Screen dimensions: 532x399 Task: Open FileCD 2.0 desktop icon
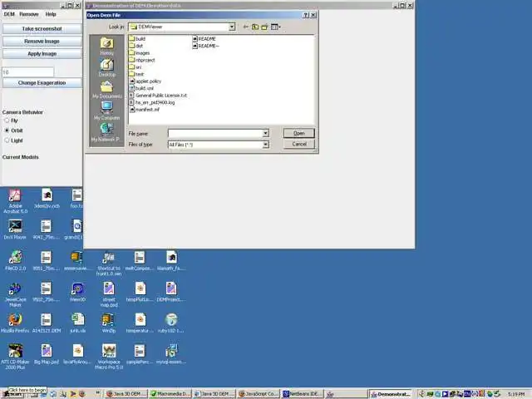click(15, 260)
